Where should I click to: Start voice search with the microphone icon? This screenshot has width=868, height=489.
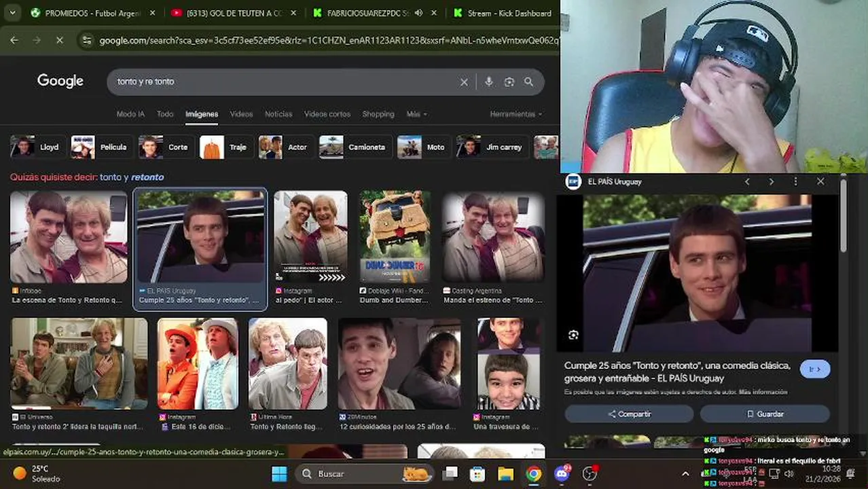[x=488, y=81]
